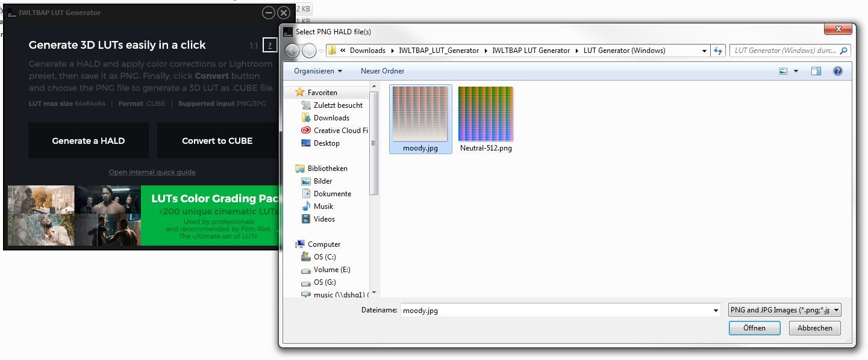The height and width of the screenshot is (360, 868).
Task: Open the view options dropdown arrow
Action: [796, 71]
